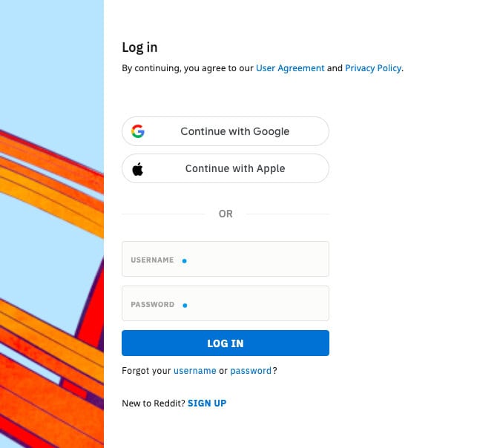Open the User Agreement link
The height and width of the screenshot is (448, 477).
[x=290, y=68]
